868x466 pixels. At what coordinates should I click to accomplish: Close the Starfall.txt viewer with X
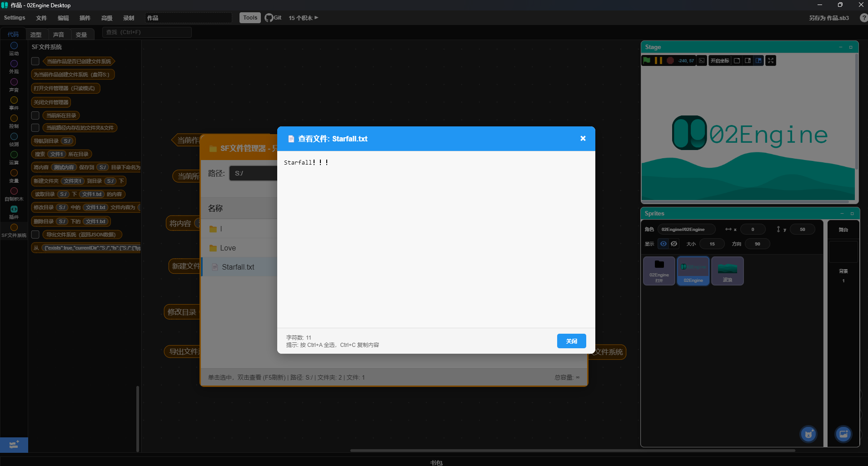click(x=583, y=139)
